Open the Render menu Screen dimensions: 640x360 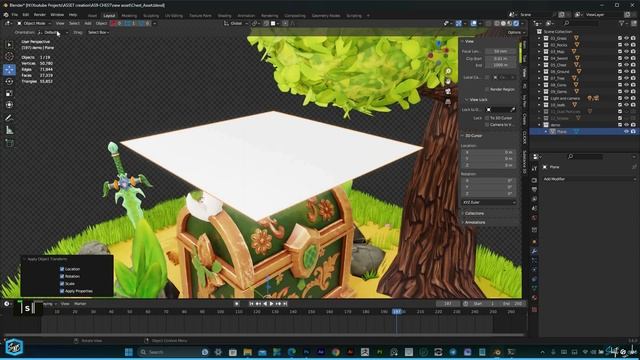(x=40, y=15)
